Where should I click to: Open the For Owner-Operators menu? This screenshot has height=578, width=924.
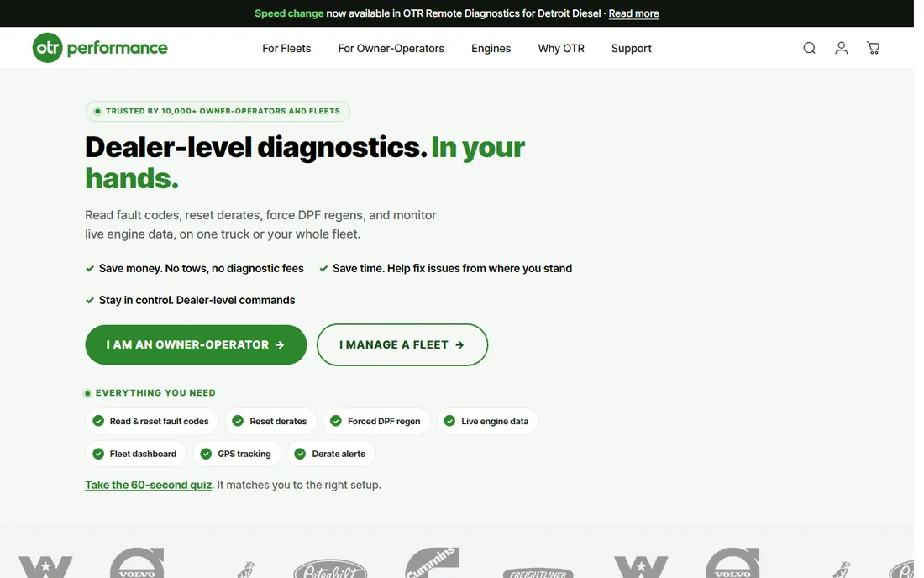click(391, 49)
